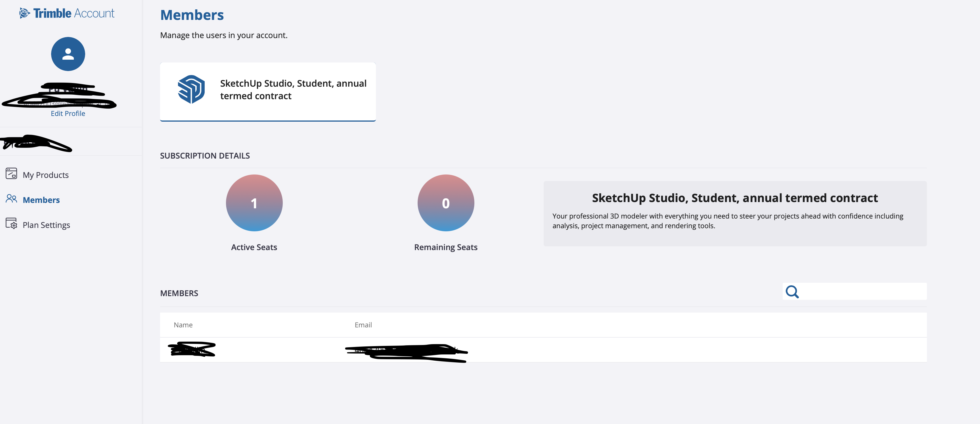Click the Active Seats count circle
Image resolution: width=980 pixels, height=424 pixels.
[254, 203]
